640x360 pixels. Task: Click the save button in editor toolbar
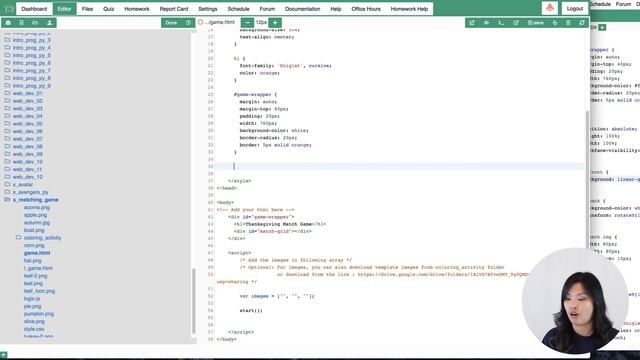(x=536, y=23)
